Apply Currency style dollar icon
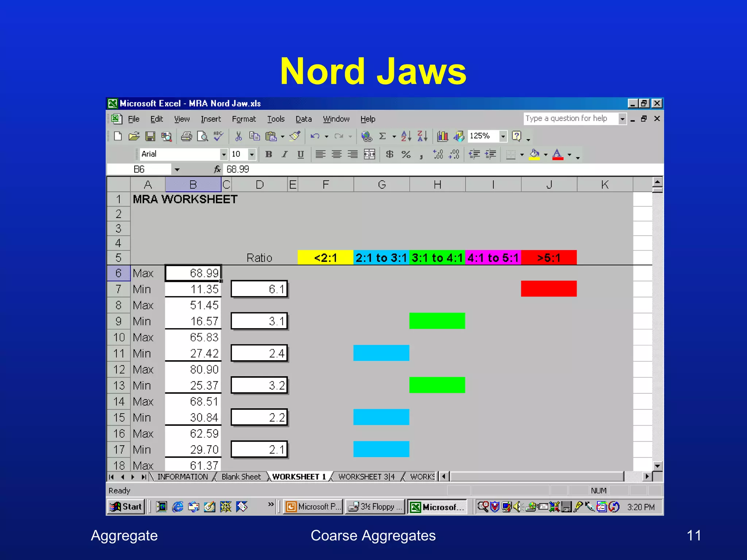Screen dimensions: 747x560 point(390,155)
